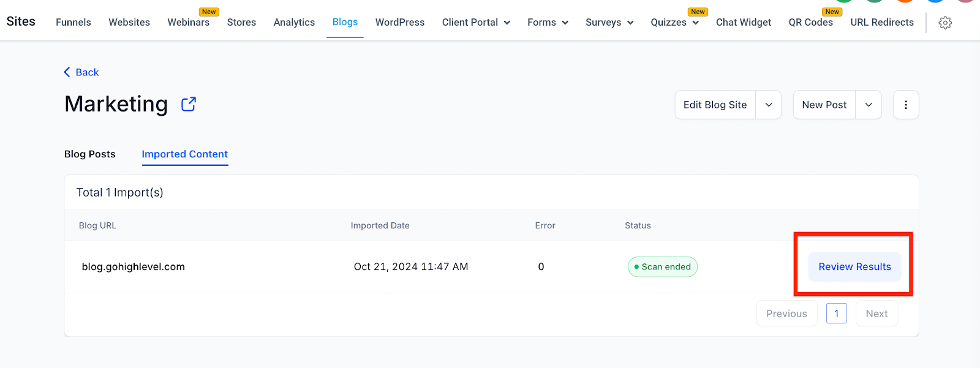This screenshot has height=368, width=980.
Task: Click the error count 0 cell
Action: [x=541, y=267]
